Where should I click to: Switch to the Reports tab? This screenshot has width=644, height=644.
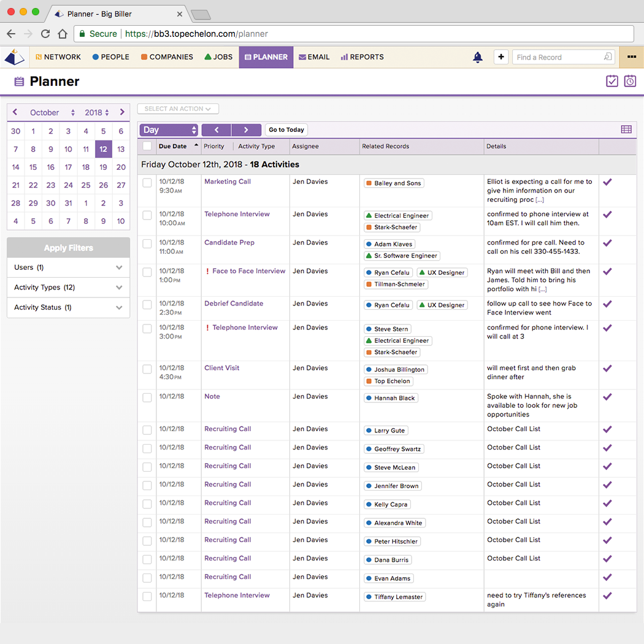click(362, 57)
